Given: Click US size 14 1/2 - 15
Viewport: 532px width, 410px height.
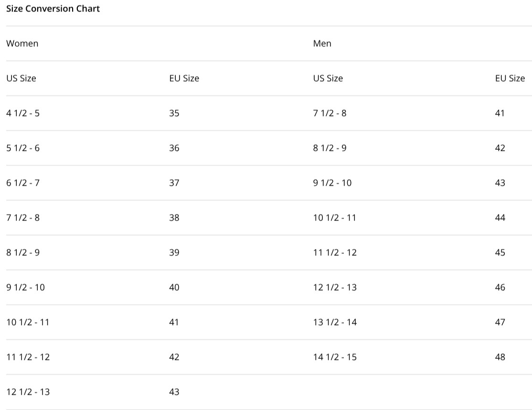Looking at the screenshot, I should [335, 357].
